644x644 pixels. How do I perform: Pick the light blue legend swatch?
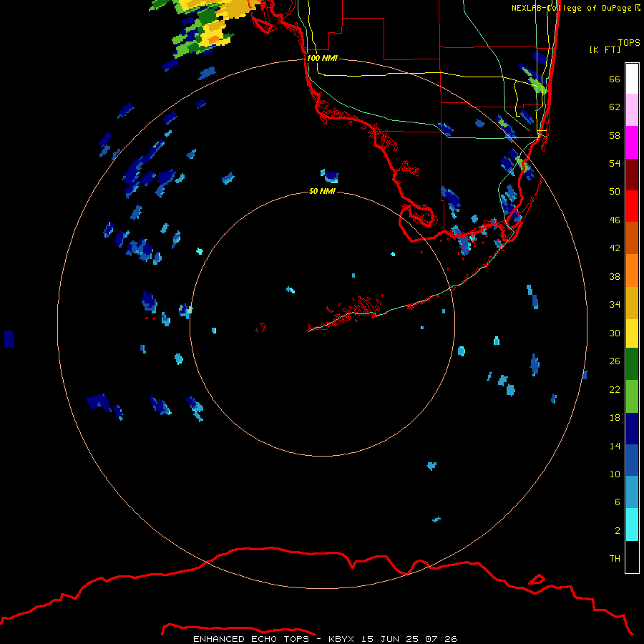(x=632, y=492)
